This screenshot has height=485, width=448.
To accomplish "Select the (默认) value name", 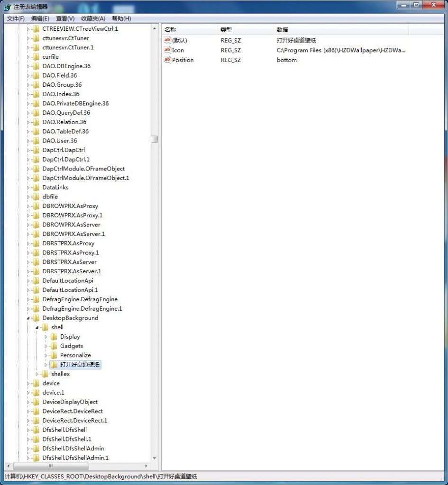I will (x=180, y=40).
